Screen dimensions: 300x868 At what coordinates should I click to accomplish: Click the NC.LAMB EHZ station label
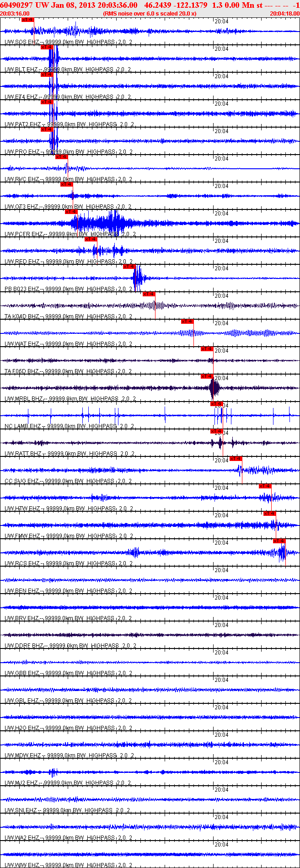[x=23, y=426]
